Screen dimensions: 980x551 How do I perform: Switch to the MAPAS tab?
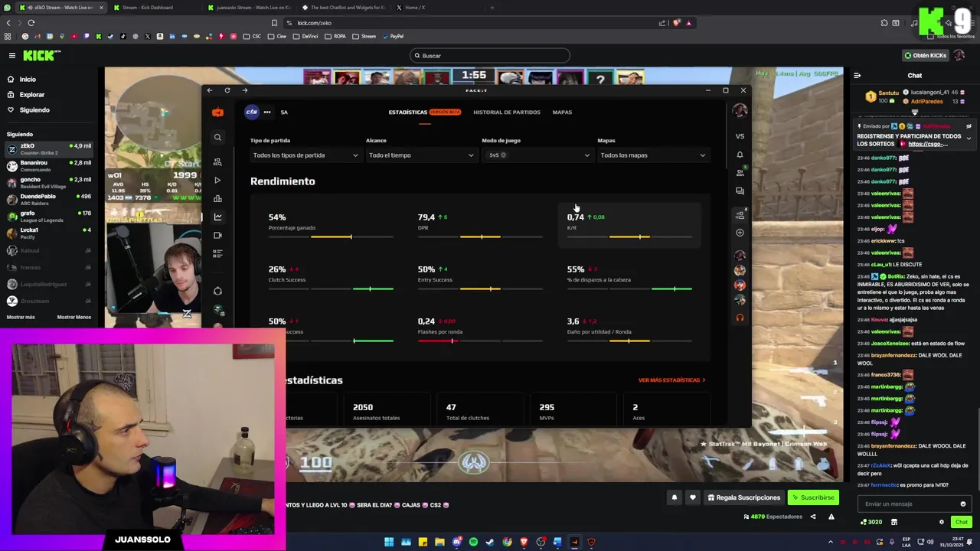(562, 112)
